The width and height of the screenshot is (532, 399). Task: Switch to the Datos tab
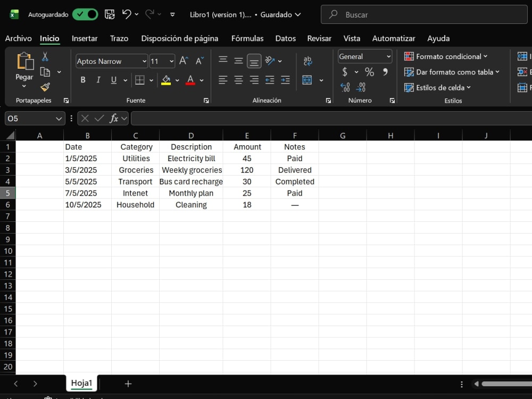pyautogui.click(x=285, y=38)
